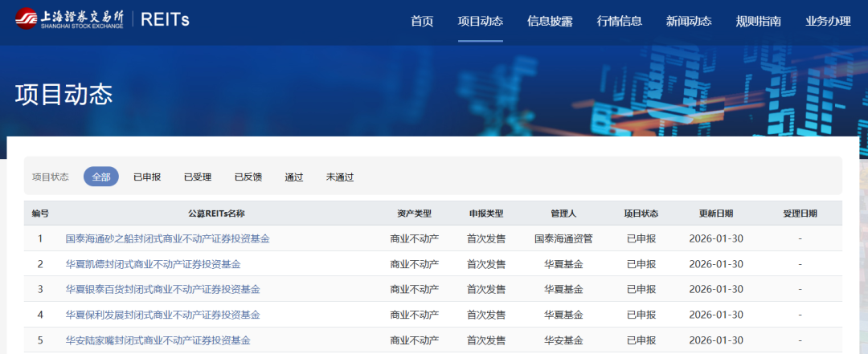Filter projects by 已申报 status
Viewport: 868px width, 354px height.
(x=147, y=177)
